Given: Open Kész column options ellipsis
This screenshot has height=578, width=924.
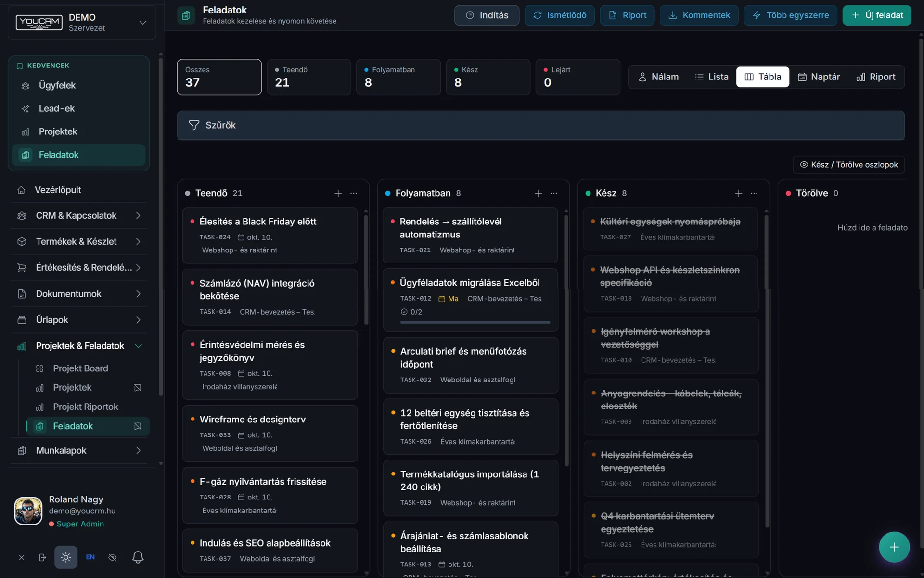Looking at the screenshot, I should (x=754, y=193).
